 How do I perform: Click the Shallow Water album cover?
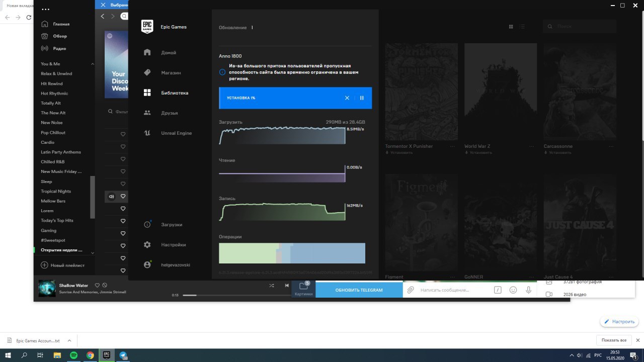(47, 288)
